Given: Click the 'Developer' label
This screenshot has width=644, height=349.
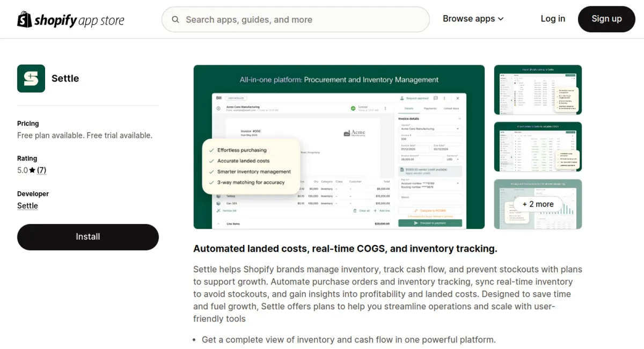Looking at the screenshot, I should pyautogui.click(x=33, y=194).
